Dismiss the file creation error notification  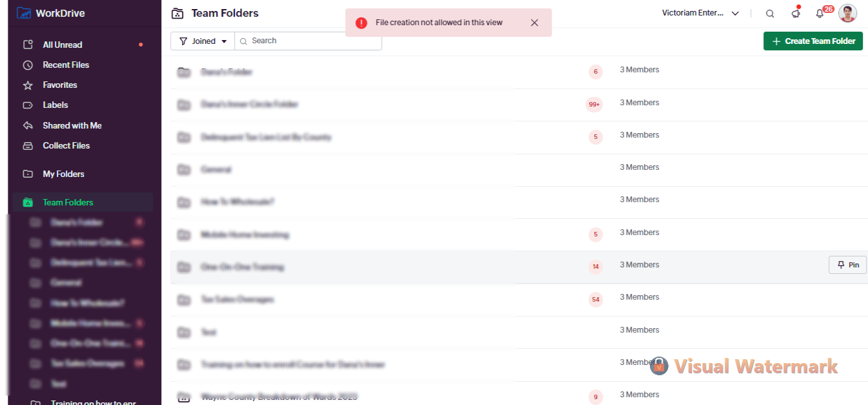tap(534, 23)
